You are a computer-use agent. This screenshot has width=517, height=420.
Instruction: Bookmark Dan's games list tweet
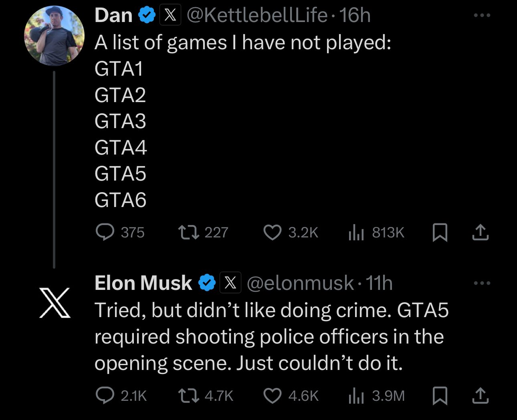tap(440, 233)
